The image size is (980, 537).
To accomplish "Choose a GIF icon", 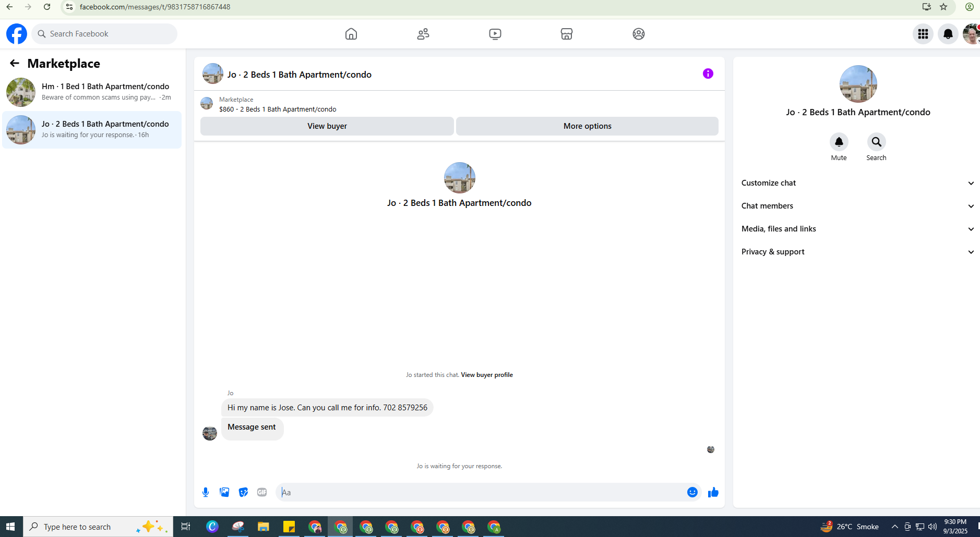I will click(262, 492).
